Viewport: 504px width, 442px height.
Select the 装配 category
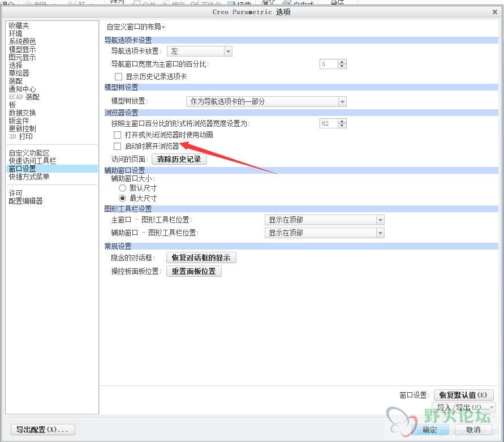(x=15, y=81)
